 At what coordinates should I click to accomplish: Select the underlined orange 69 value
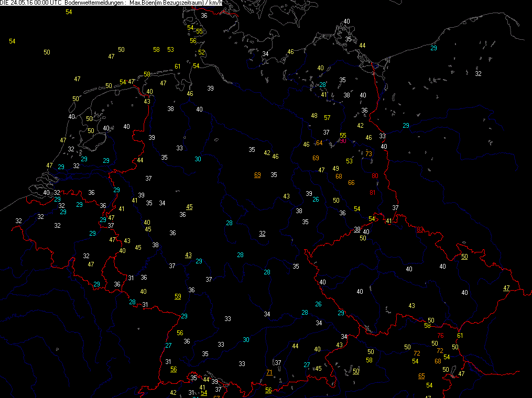[257, 175]
